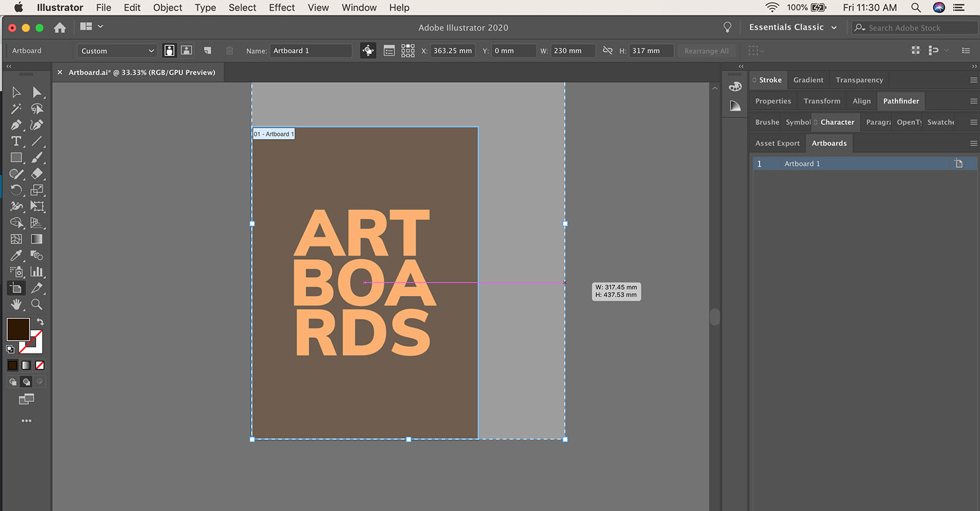
Task: Switch to the Gradient panel tab
Action: point(808,80)
